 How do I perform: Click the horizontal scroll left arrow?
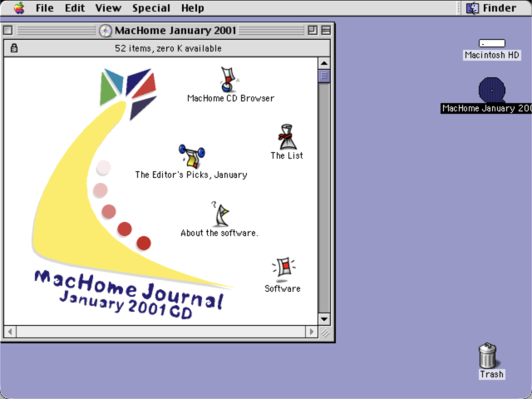click(10, 332)
